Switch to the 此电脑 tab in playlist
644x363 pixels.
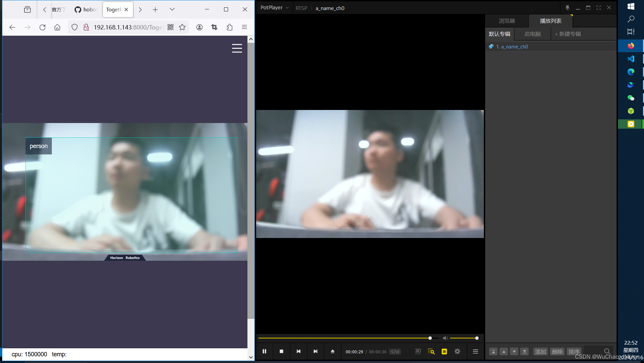532,34
